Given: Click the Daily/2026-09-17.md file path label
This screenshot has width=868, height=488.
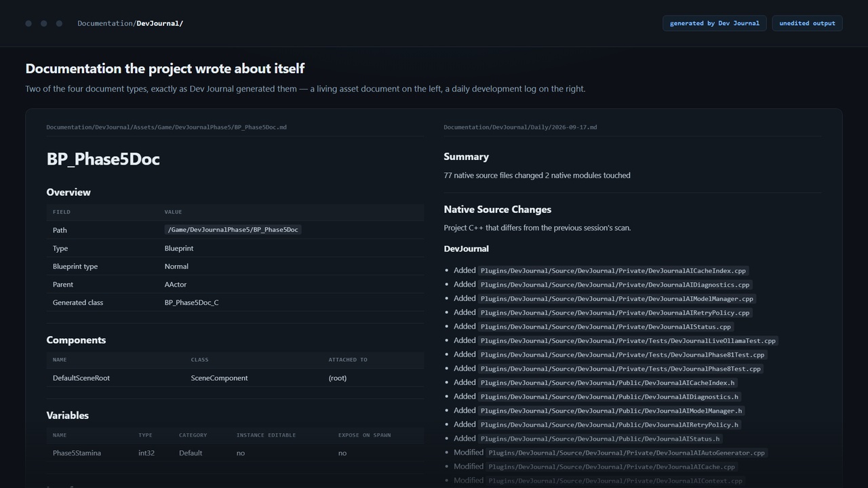Looking at the screenshot, I should [520, 127].
